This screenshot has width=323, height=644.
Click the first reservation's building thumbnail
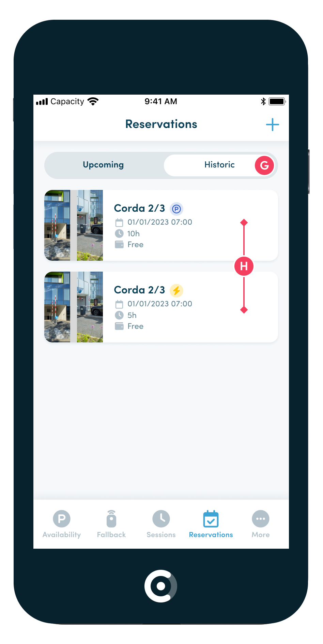(x=74, y=225)
